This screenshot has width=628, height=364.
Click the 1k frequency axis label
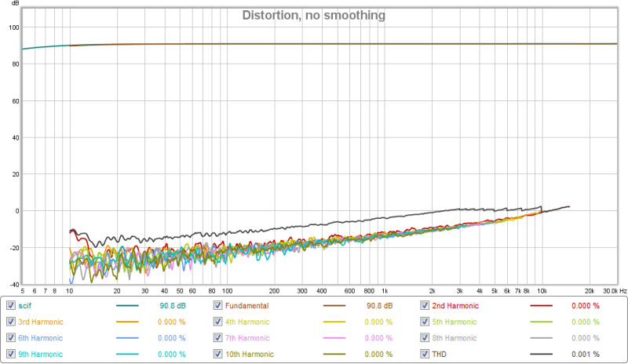click(x=385, y=291)
